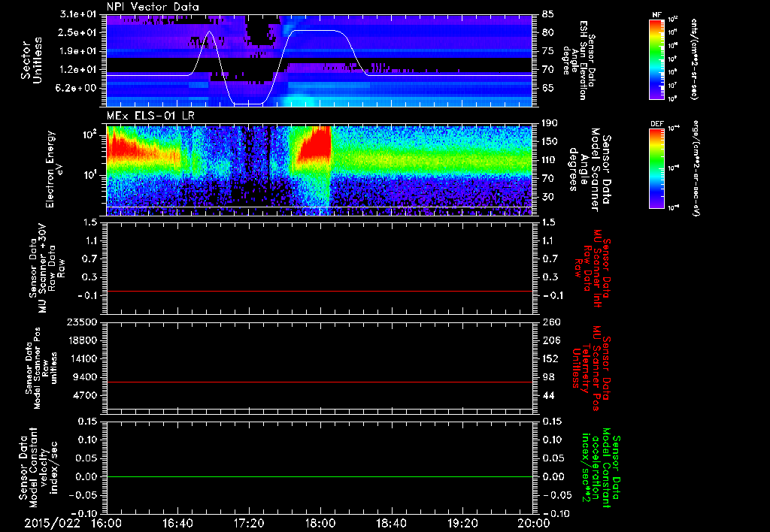Image resolution: width=770 pixels, height=532 pixels.
Task: Click the 4700 scanner position tick label
Action: [x=86, y=395]
